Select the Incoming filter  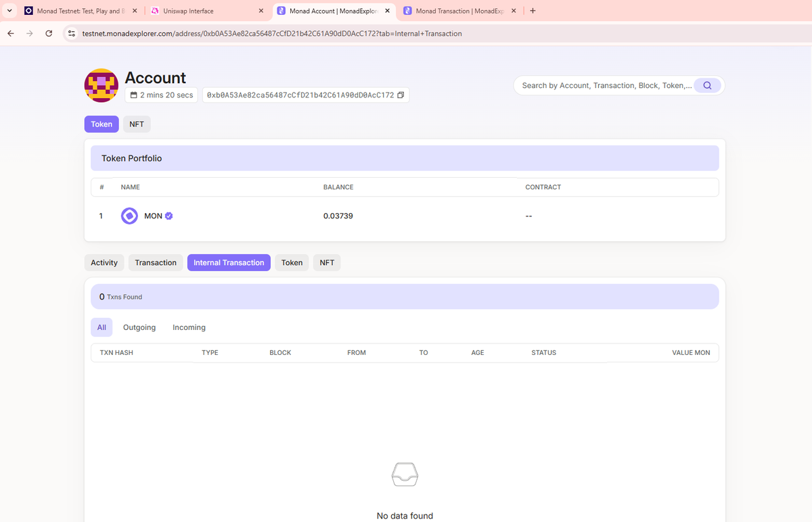(189, 327)
